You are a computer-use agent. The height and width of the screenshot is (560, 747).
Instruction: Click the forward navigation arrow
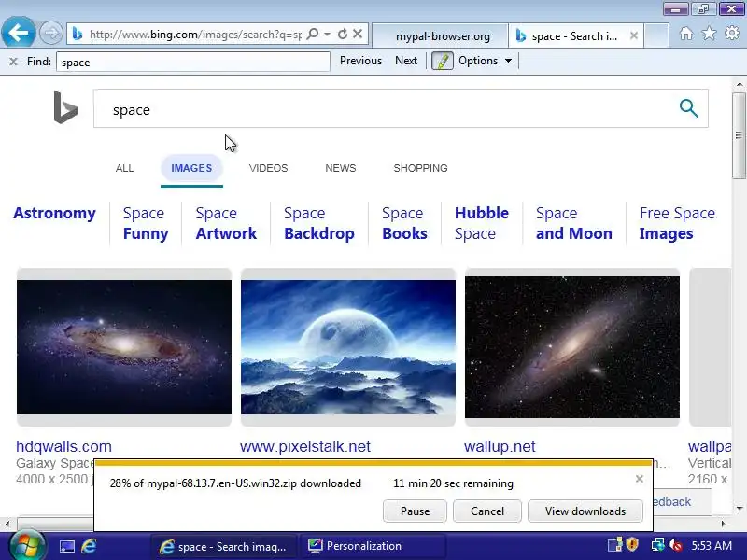click(x=50, y=34)
